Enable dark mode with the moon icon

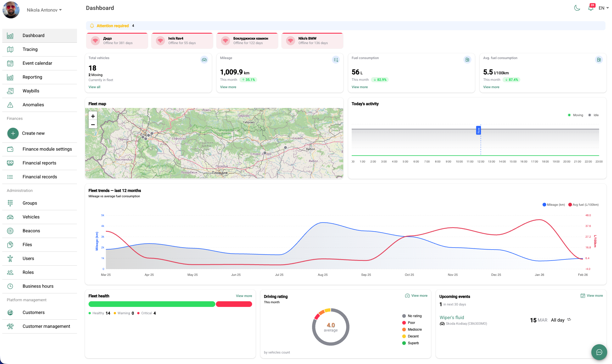click(577, 8)
